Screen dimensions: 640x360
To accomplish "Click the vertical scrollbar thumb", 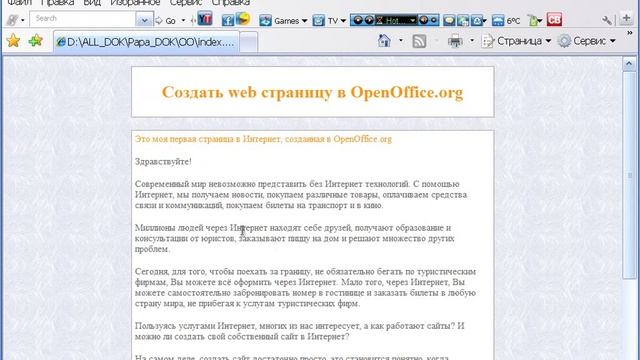I will [x=629, y=176].
